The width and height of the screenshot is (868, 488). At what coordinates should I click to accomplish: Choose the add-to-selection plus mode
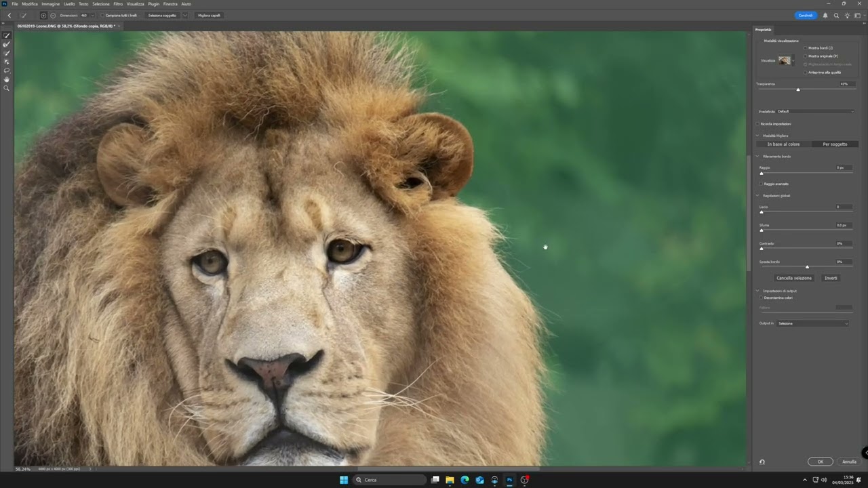click(x=43, y=15)
